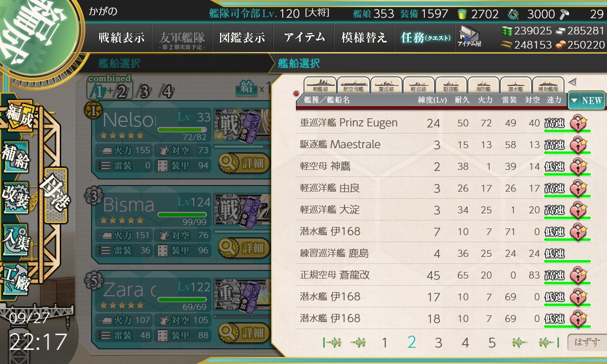Toggle heart lock on 蒼龍改 row
Viewport: 607px width, 364px height.
coord(579,275)
